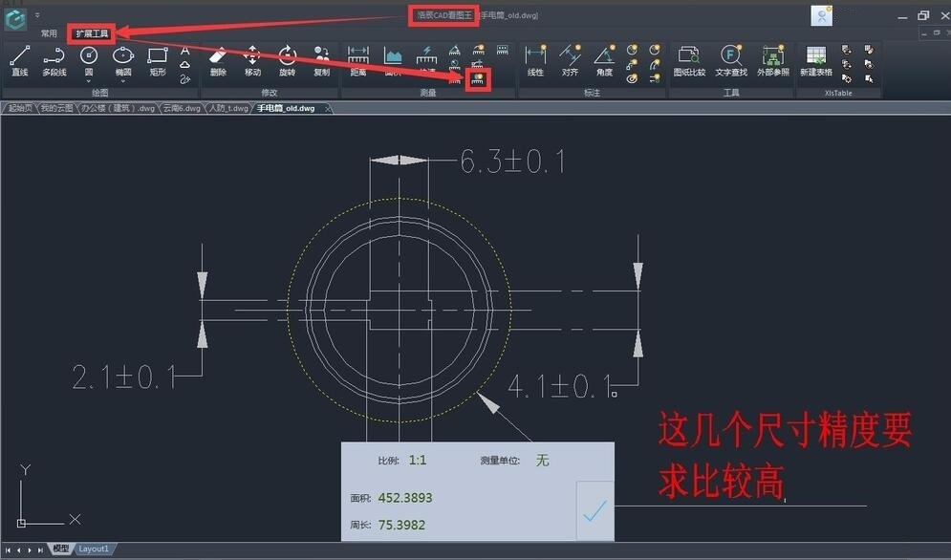This screenshot has width=951, height=560.
Task: Switch to the Layout1 layout
Action: click(x=94, y=549)
